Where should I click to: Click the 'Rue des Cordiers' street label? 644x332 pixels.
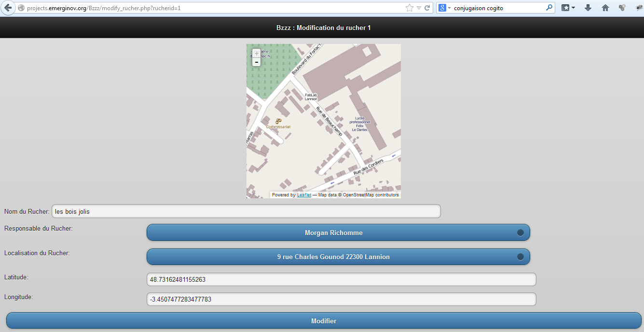pyautogui.click(x=369, y=167)
